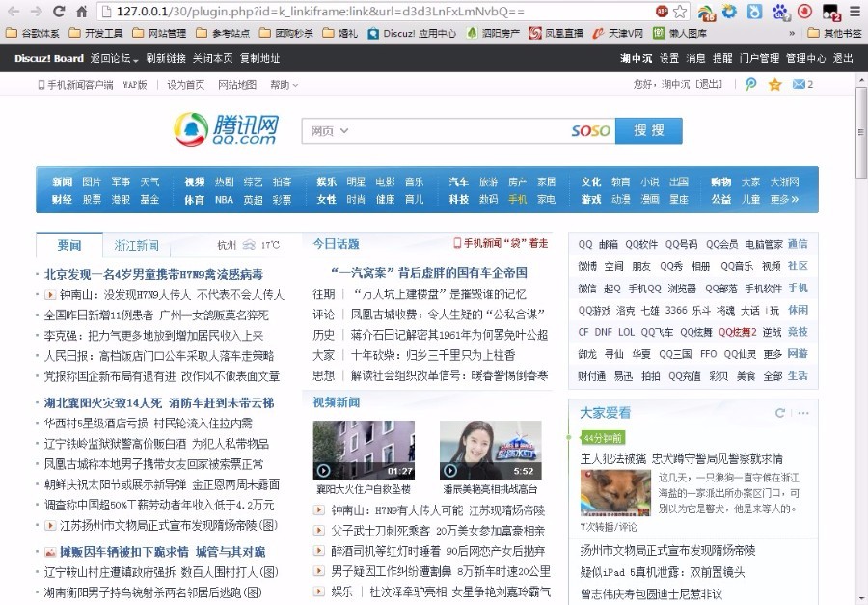Open the Baidu paw extension icon
The width and height of the screenshot is (868, 605).
tap(780, 12)
